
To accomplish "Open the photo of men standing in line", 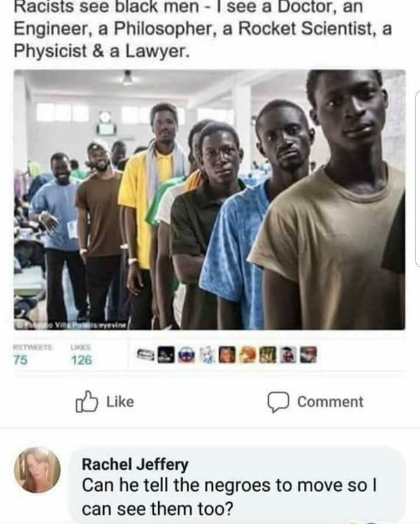I will pos(209,200).
